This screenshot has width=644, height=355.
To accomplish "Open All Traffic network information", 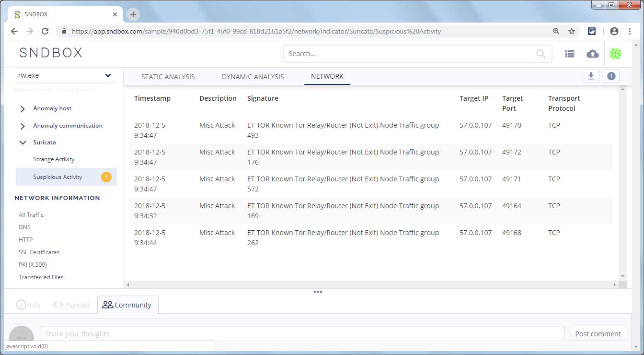I will pyautogui.click(x=31, y=215).
